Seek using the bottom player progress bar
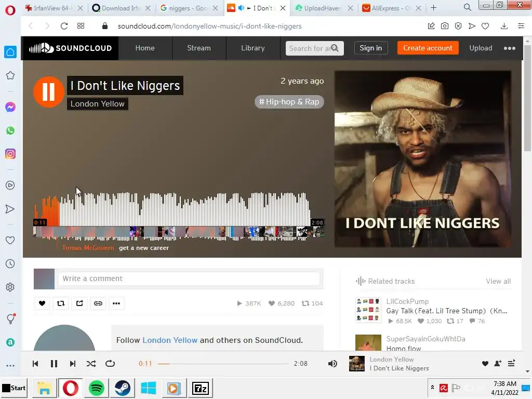The height and width of the screenshot is (399, 532). point(223,364)
